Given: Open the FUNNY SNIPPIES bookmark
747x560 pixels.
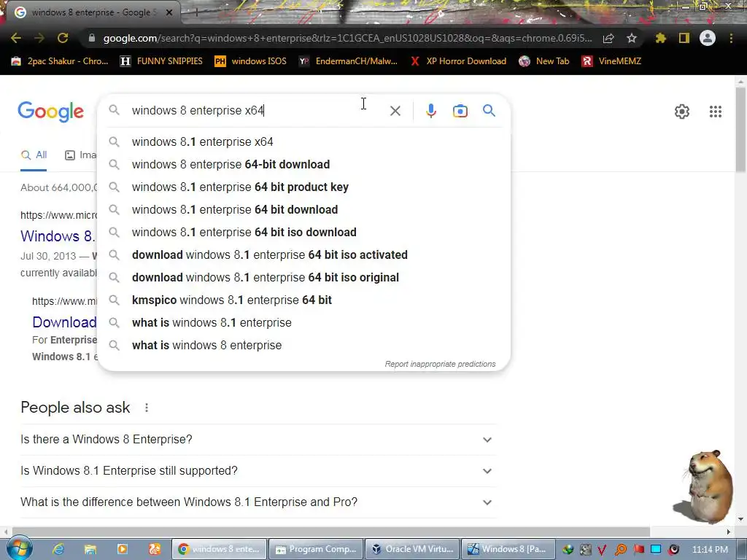Looking at the screenshot, I should pos(161,61).
